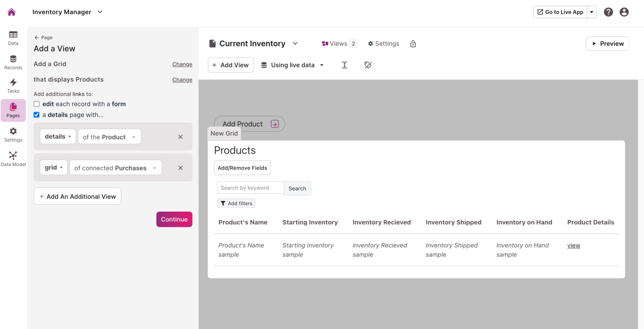Enable edit each record with a form
This screenshot has height=329, width=644.
[x=36, y=104]
